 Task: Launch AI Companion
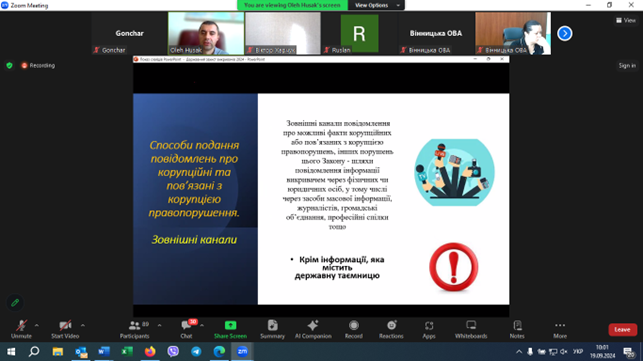coord(313,329)
